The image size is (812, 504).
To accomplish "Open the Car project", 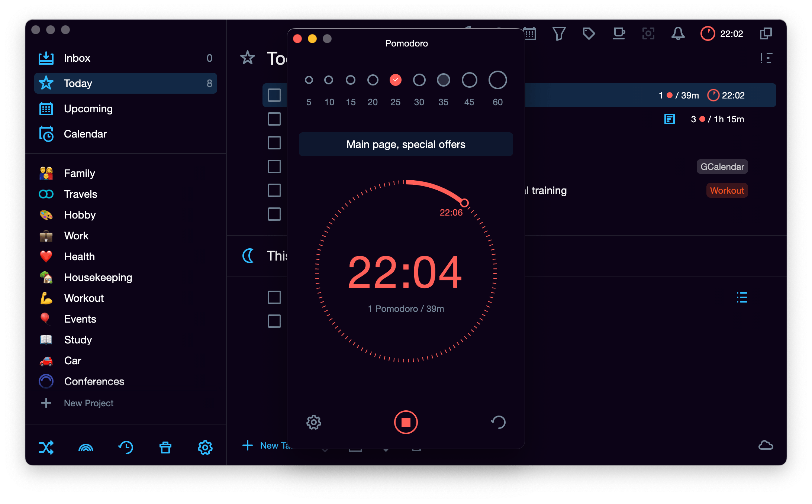I will click(x=126, y=361).
